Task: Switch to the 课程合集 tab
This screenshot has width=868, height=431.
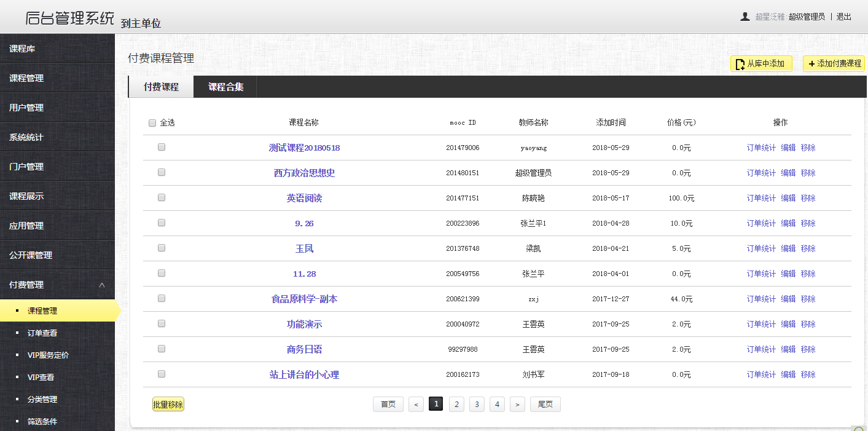Action: [225, 87]
